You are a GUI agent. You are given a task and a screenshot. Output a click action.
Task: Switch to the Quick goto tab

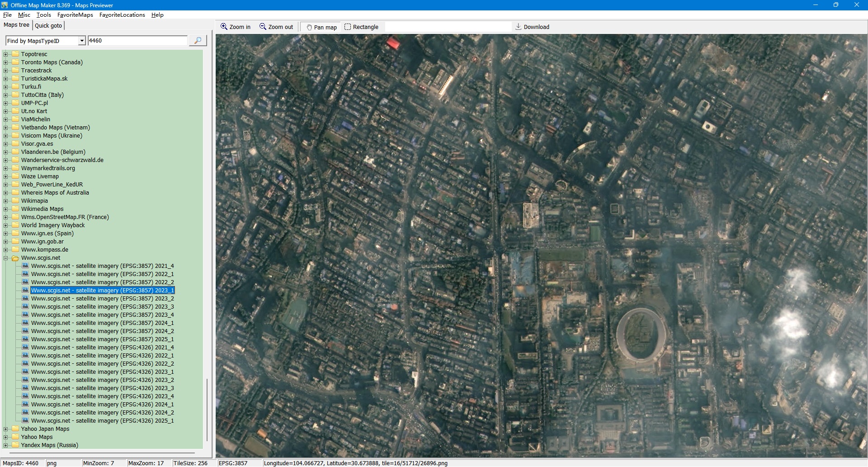tap(48, 26)
